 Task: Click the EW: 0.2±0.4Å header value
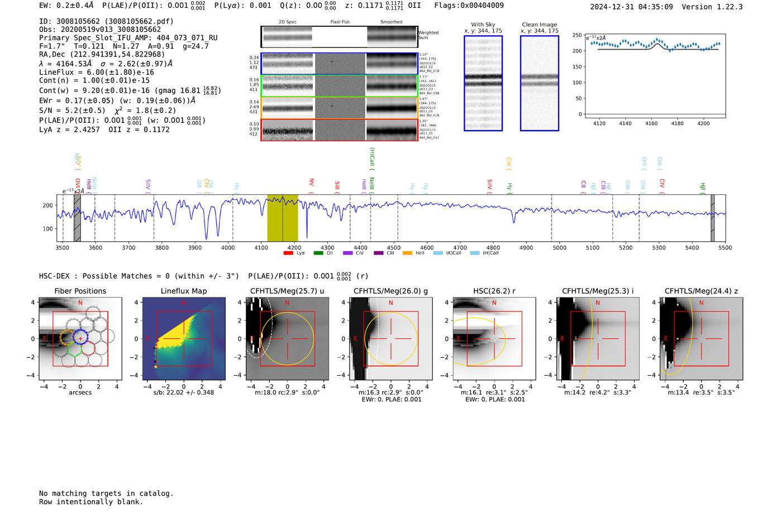66,5
